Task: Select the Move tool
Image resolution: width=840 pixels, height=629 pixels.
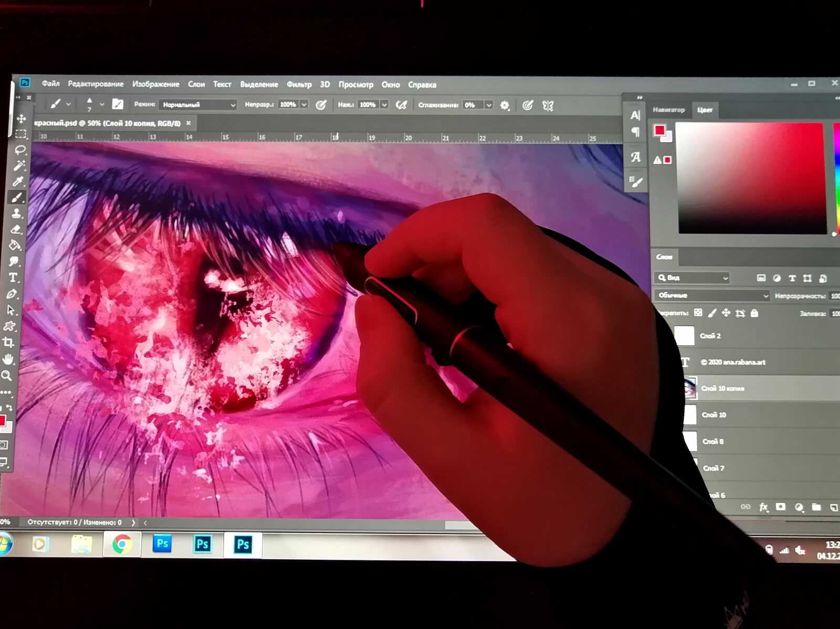Action: pyautogui.click(x=22, y=119)
